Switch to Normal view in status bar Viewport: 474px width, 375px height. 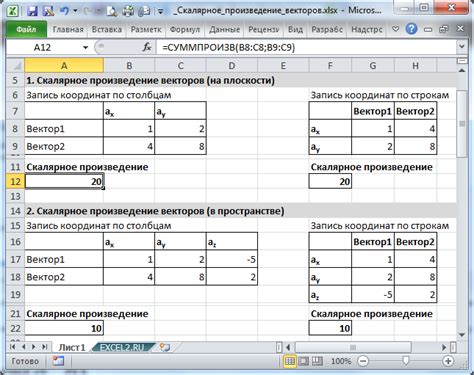coord(290,361)
